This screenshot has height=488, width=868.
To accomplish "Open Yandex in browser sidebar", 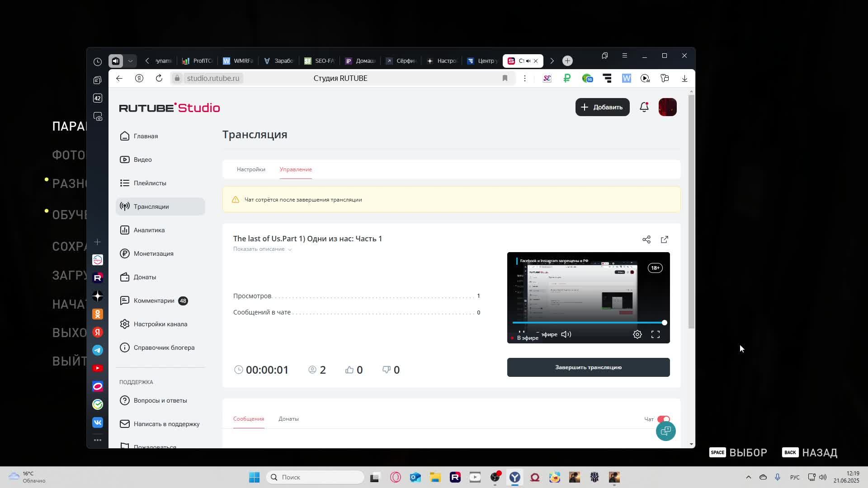I will pos(98,332).
